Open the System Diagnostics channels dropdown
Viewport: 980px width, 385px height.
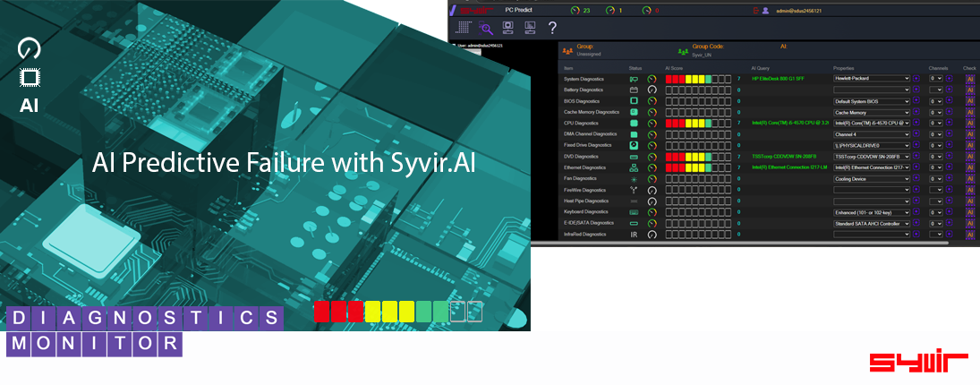pos(935,79)
